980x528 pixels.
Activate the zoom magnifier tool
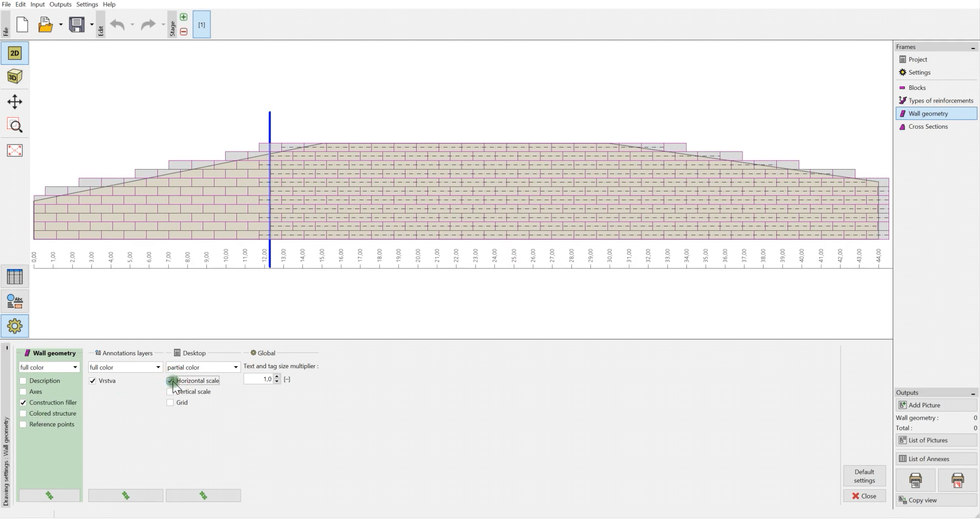pos(14,126)
